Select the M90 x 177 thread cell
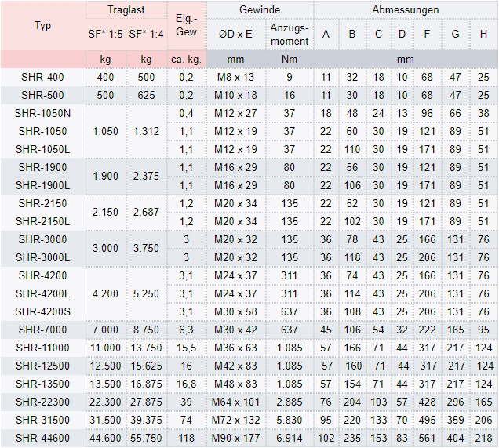499x448 pixels. [235, 438]
